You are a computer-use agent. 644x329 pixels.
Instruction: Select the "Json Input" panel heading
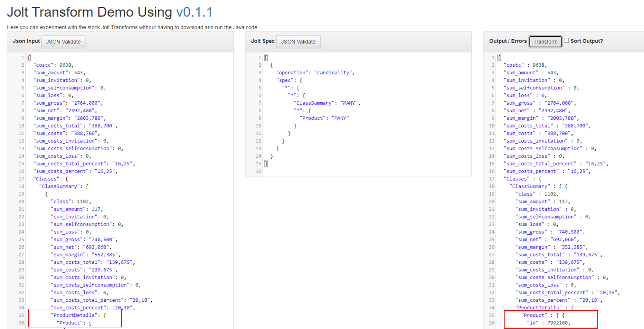tap(26, 41)
